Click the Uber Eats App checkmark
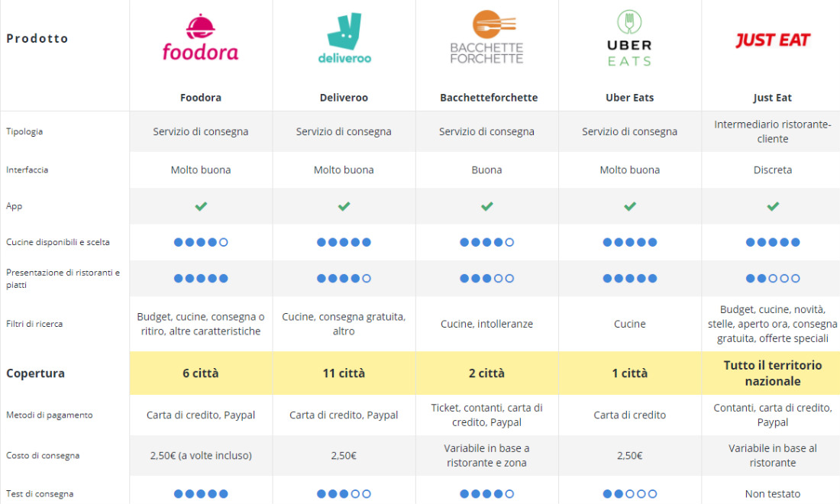Viewport: 840px width, 504px height. point(630,206)
